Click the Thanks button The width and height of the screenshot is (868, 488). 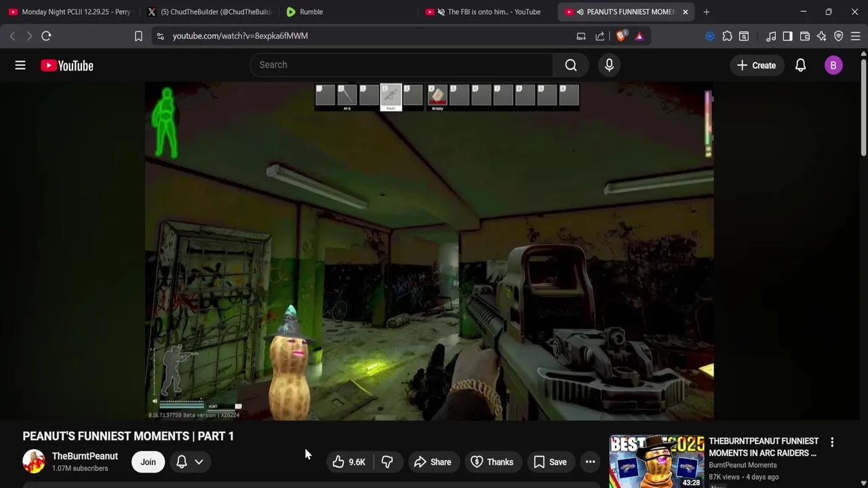492,462
